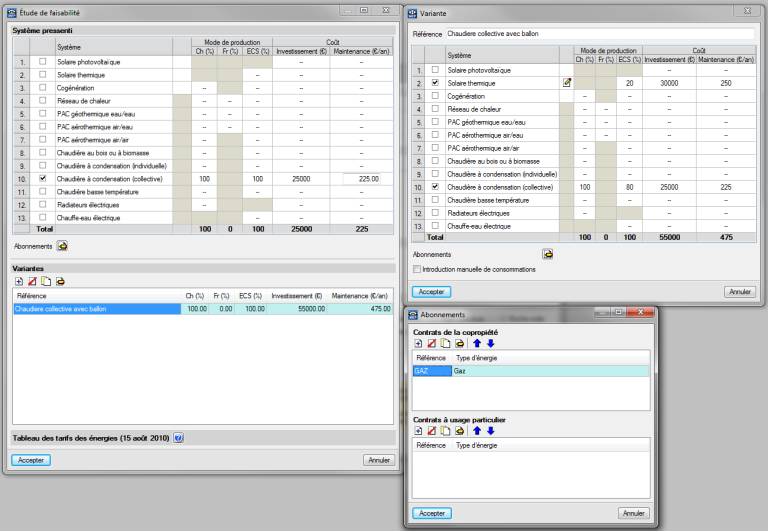Edit contrat à usage particulier
The width and height of the screenshot is (768, 531).
pyautogui.click(x=459, y=431)
